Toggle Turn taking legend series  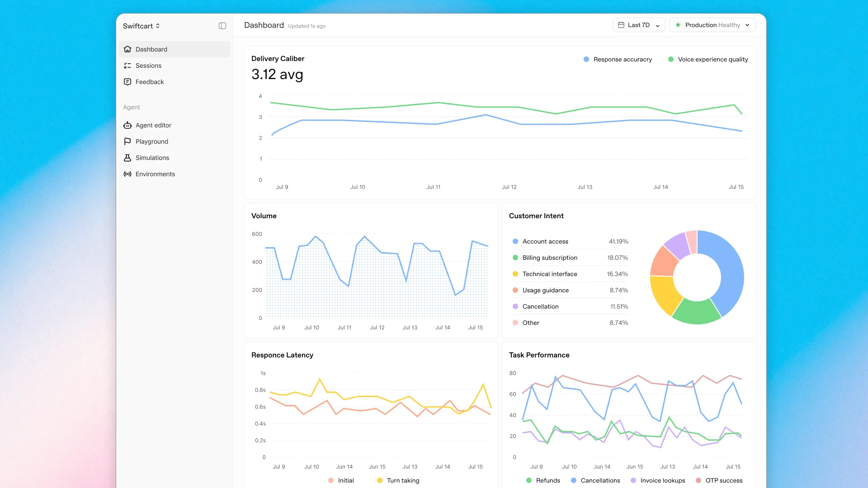398,480
